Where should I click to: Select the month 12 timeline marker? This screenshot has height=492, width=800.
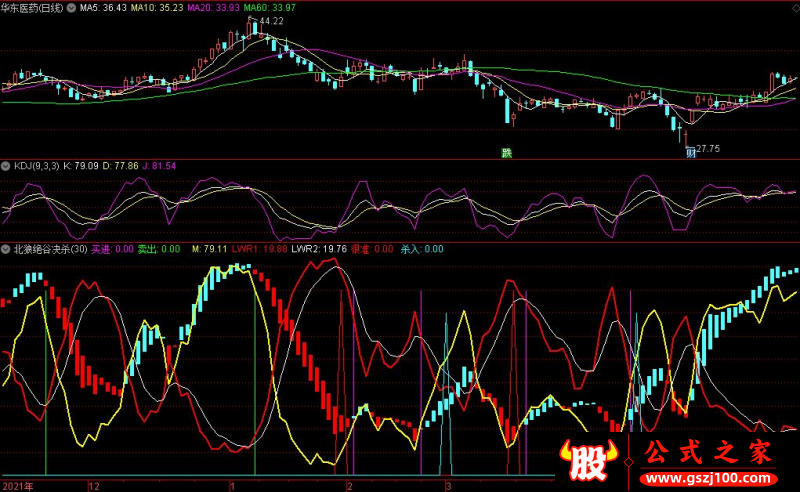[93, 485]
